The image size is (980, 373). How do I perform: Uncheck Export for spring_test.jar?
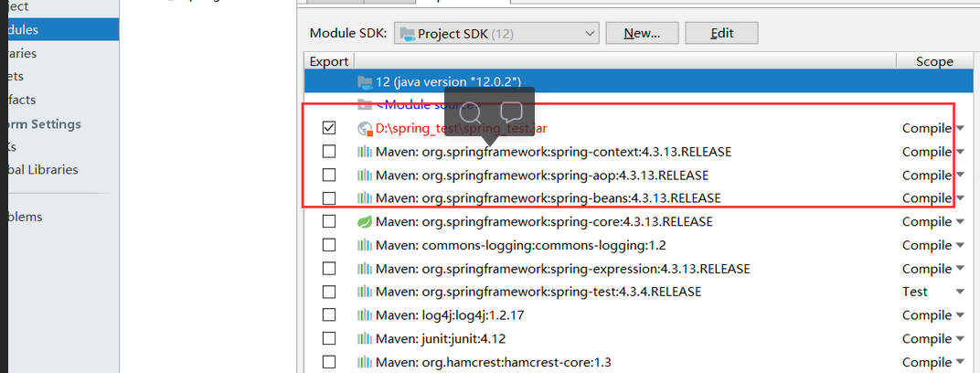(329, 128)
